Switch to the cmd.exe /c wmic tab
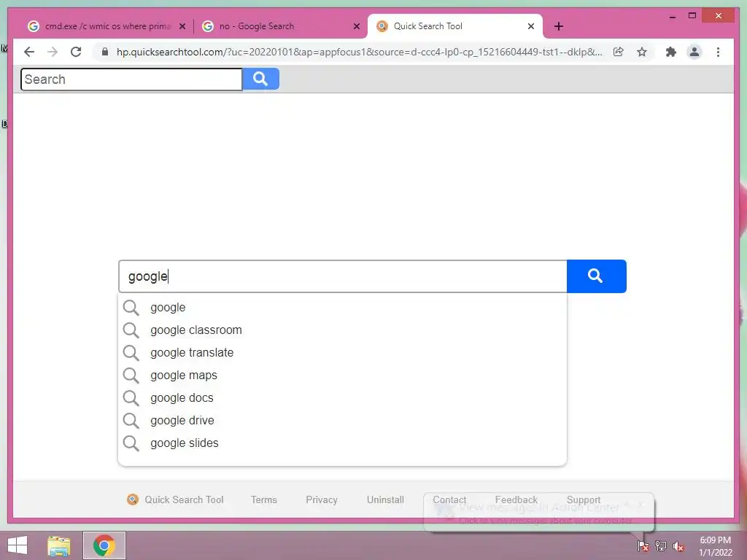The height and width of the screenshot is (560, 747). (107, 26)
